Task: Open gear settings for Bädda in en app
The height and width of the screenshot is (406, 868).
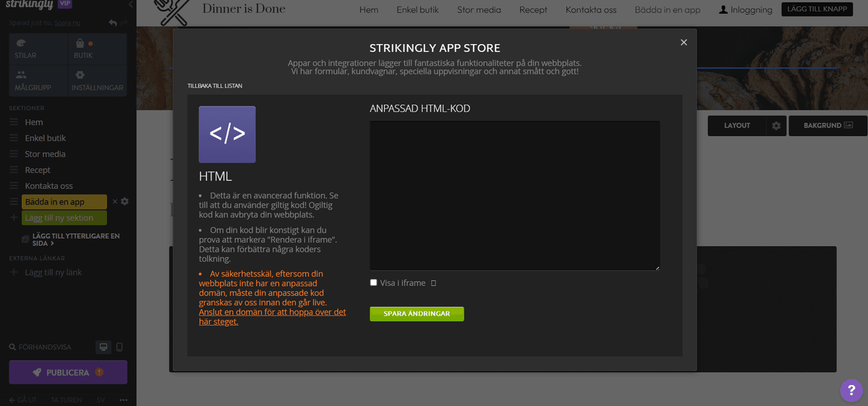Action: click(125, 202)
